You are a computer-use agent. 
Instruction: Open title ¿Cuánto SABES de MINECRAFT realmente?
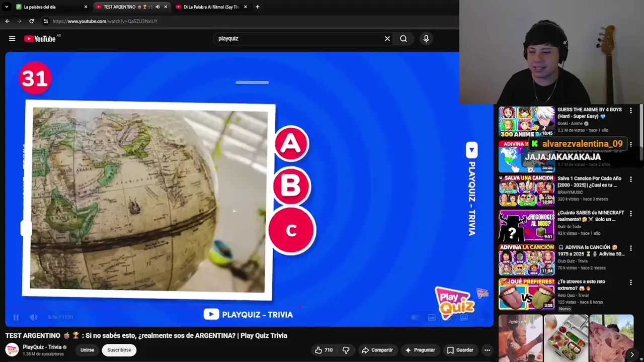click(x=590, y=216)
